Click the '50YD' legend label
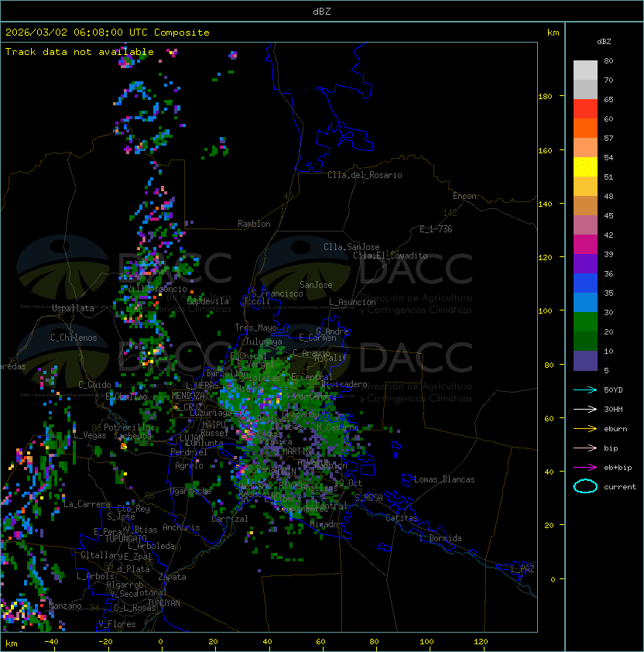 [x=613, y=389]
